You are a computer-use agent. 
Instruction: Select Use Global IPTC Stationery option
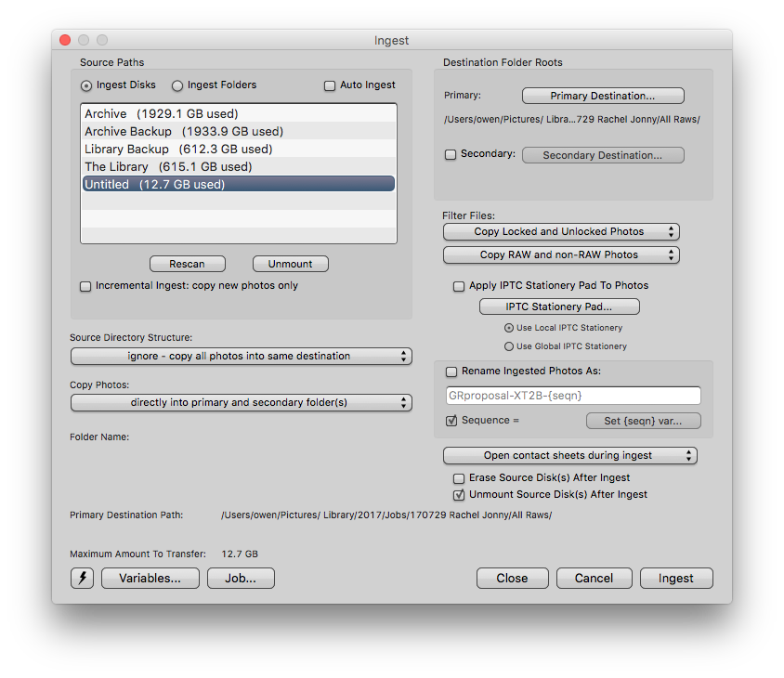pyautogui.click(x=508, y=346)
